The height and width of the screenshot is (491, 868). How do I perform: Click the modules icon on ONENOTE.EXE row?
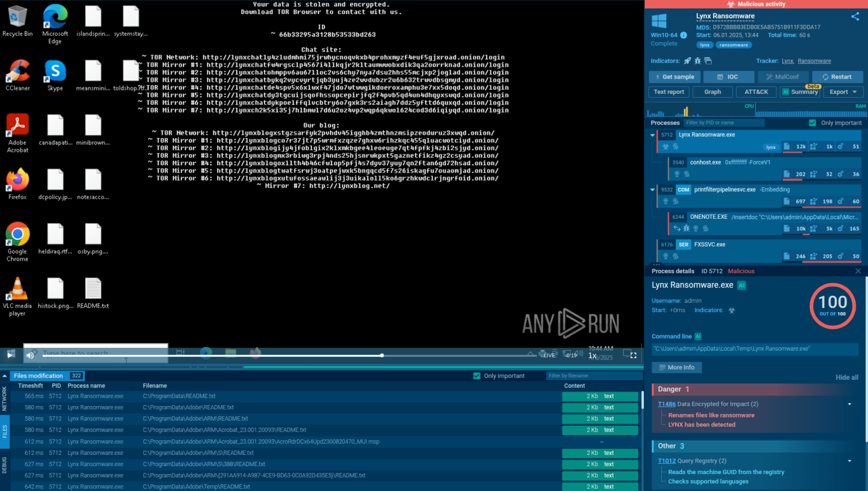[812, 229]
